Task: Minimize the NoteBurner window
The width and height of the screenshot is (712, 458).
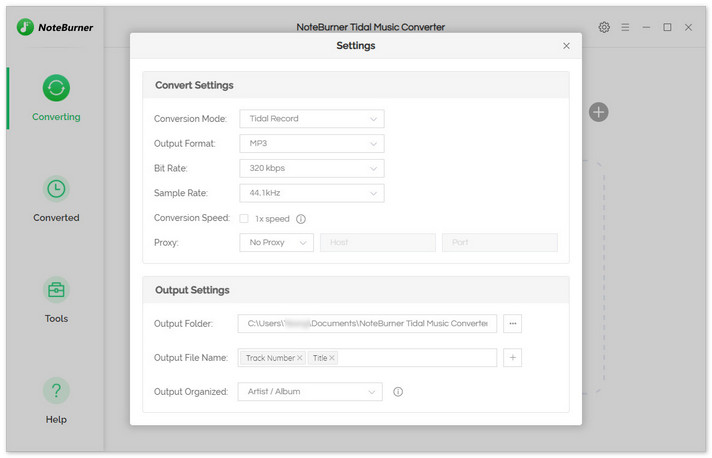Action: point(646,27)
